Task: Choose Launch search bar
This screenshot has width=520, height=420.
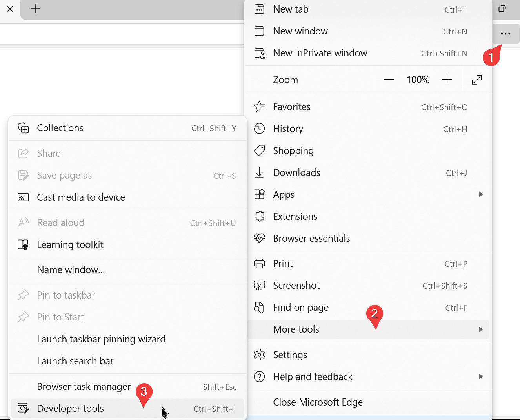Action: tap(127, 361)
